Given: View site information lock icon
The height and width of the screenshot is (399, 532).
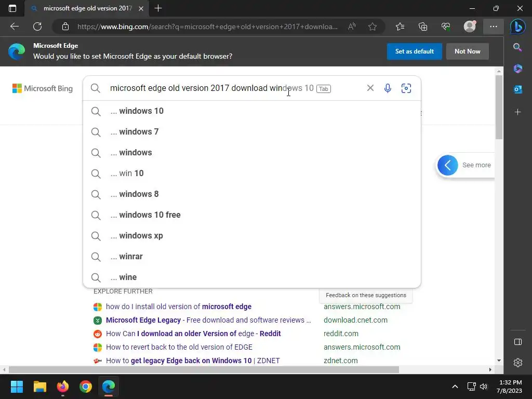Looking at the screenshot, I should click(65, 26).
